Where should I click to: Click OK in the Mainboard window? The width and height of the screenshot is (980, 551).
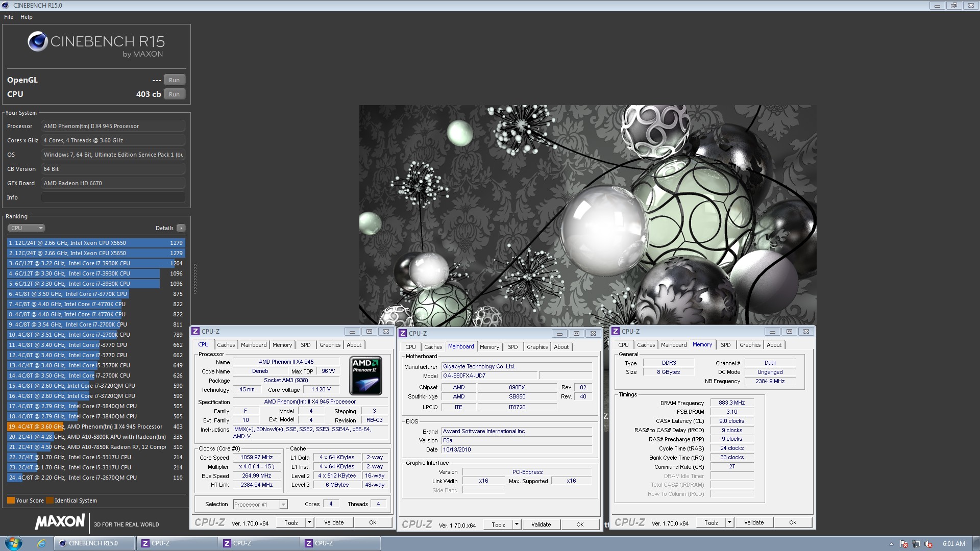coord(580,524)
